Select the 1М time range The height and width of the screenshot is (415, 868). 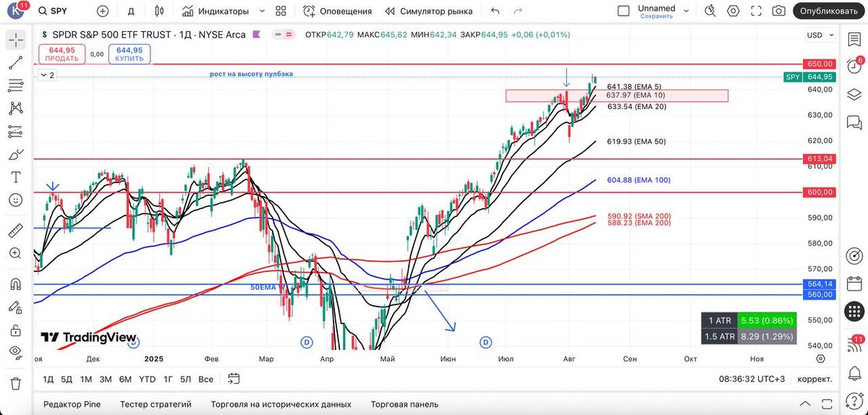click(x=86, y=379)
